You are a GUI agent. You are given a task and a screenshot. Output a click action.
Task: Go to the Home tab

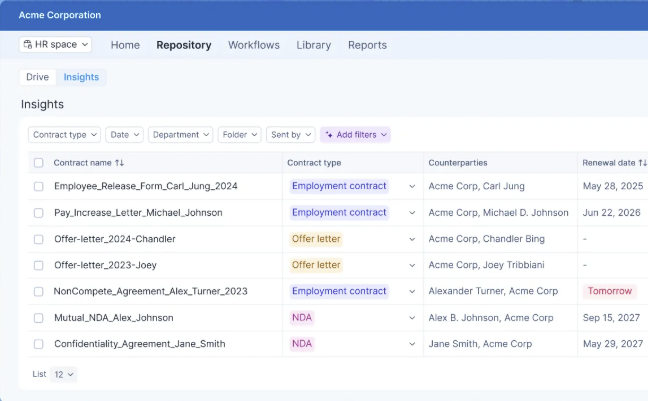pyautogui.click(x=125, y=45)
